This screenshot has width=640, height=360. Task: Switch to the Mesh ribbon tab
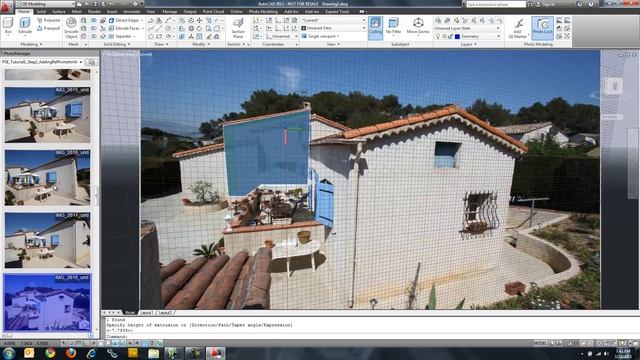click(x=76, y=11)
